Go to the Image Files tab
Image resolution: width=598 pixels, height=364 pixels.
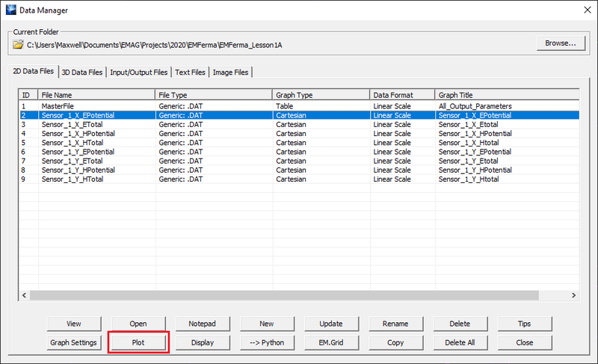point(230,72)
